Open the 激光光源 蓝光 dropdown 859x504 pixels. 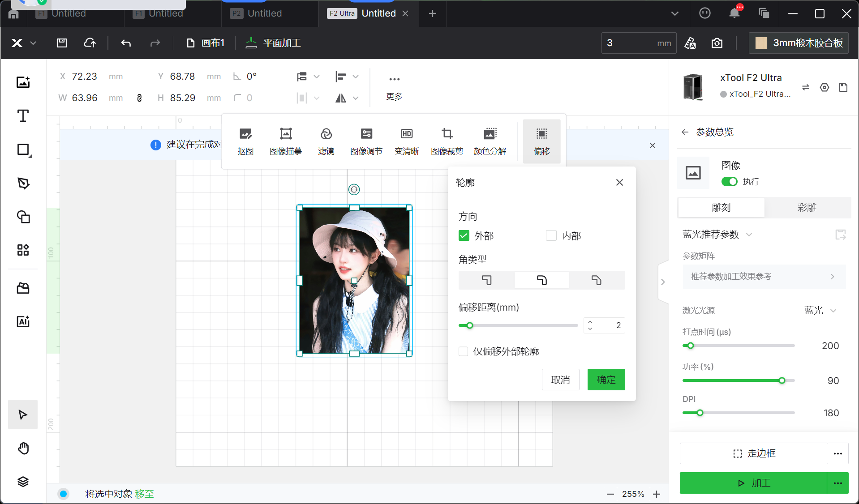coord(820,311)
